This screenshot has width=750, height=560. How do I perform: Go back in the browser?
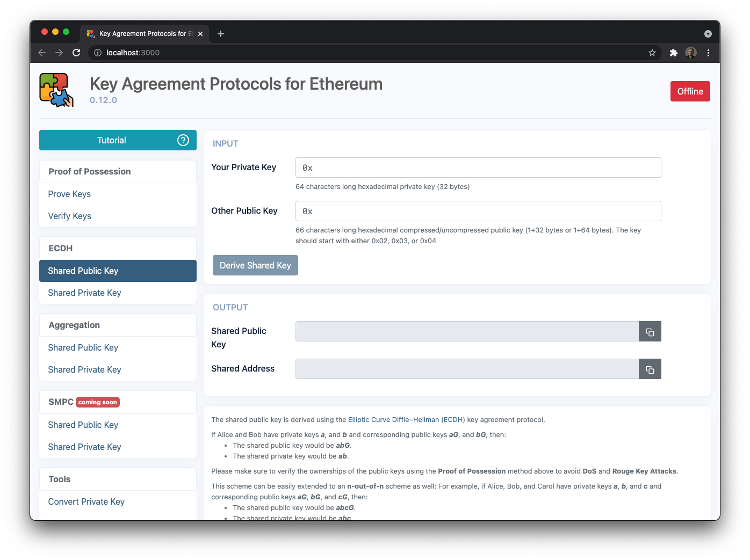pyautogui.click(x=42, y=53)
